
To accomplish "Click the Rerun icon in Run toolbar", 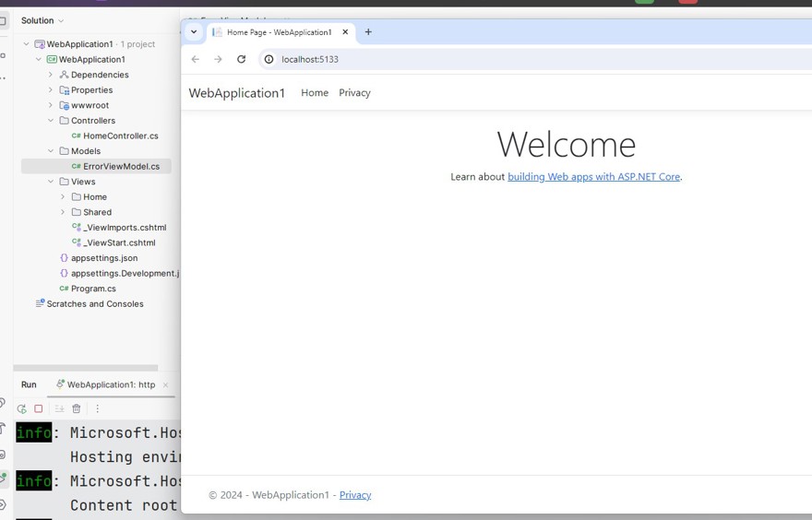I will [x=22, y=408].
